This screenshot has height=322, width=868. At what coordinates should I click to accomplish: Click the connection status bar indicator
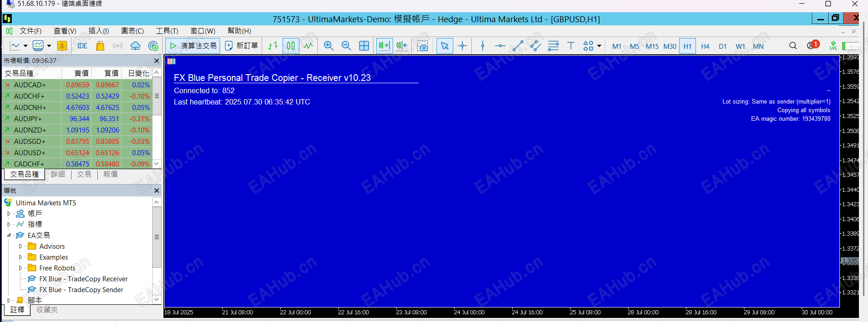(850, 46)
